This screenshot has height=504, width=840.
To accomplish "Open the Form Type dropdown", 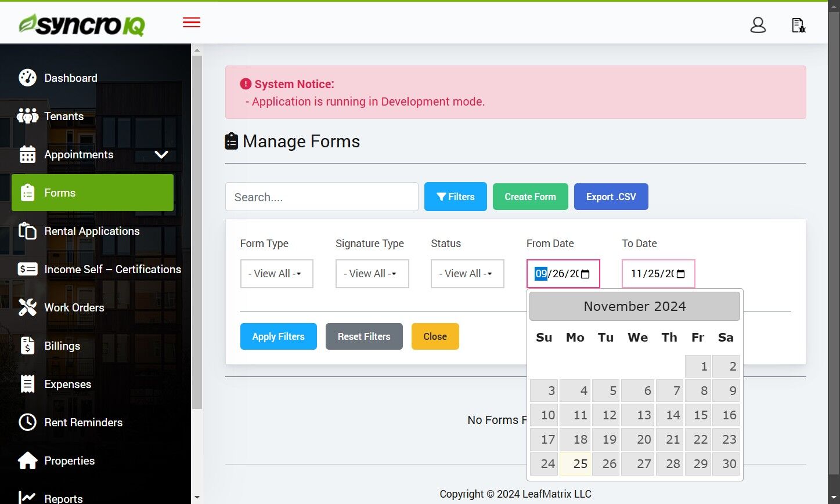I will click(x=276, y=274).
